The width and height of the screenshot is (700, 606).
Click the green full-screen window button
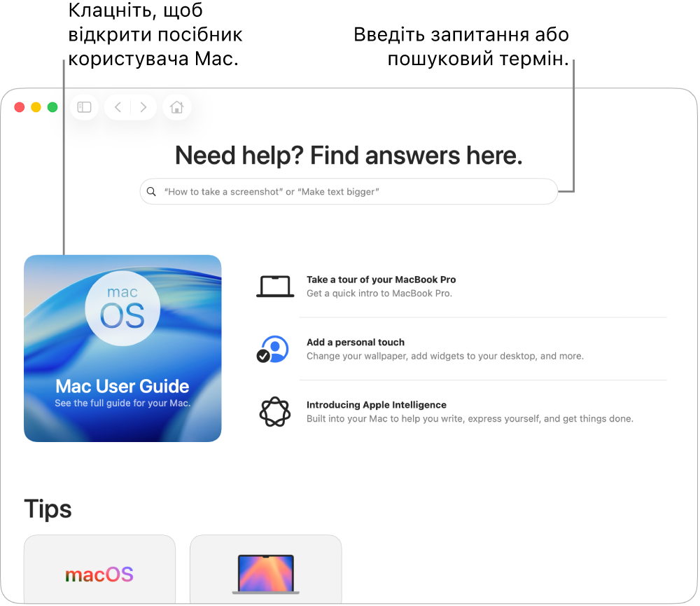tap(52, 107)
